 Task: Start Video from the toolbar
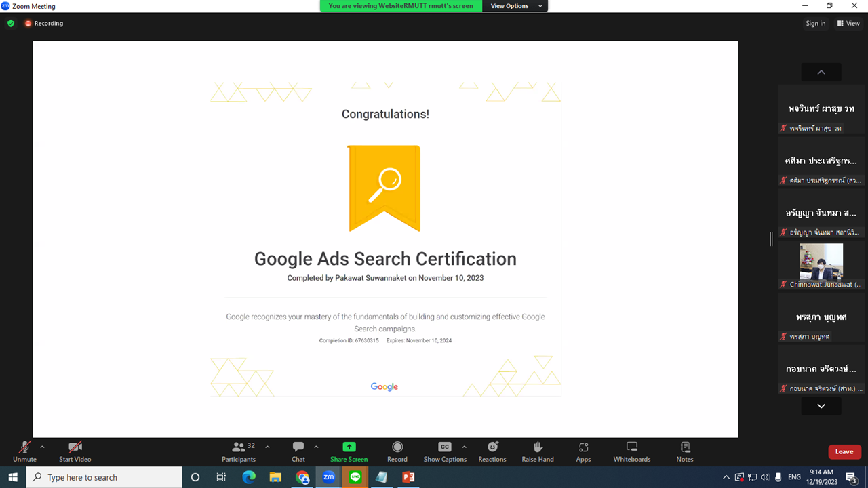click(x=75, y=451)
